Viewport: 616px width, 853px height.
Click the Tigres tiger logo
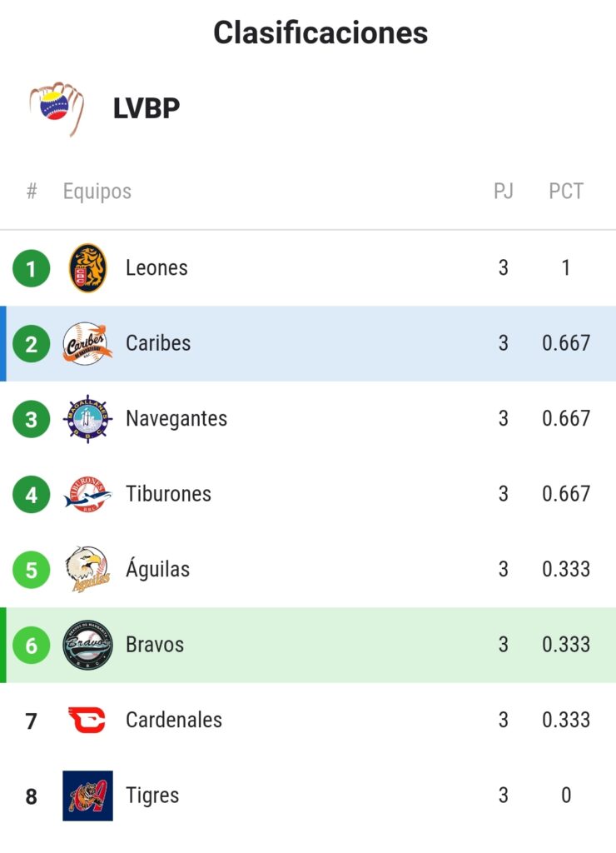87,796
